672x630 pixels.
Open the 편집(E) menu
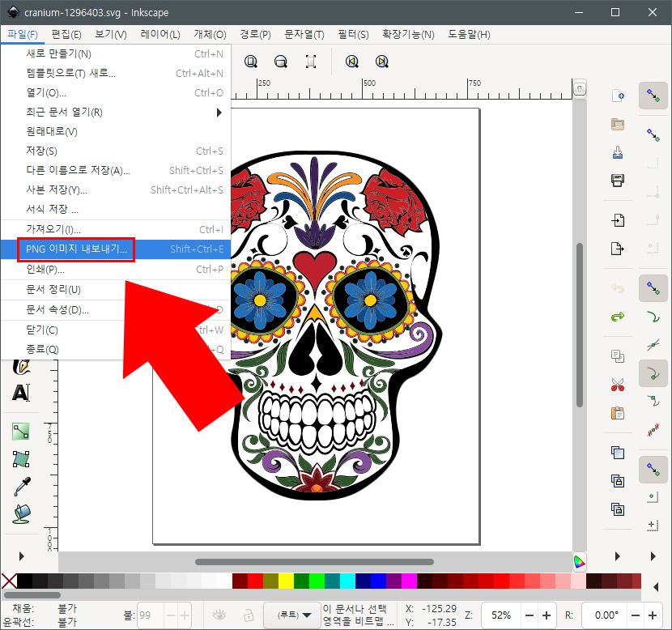pos(66,35)
